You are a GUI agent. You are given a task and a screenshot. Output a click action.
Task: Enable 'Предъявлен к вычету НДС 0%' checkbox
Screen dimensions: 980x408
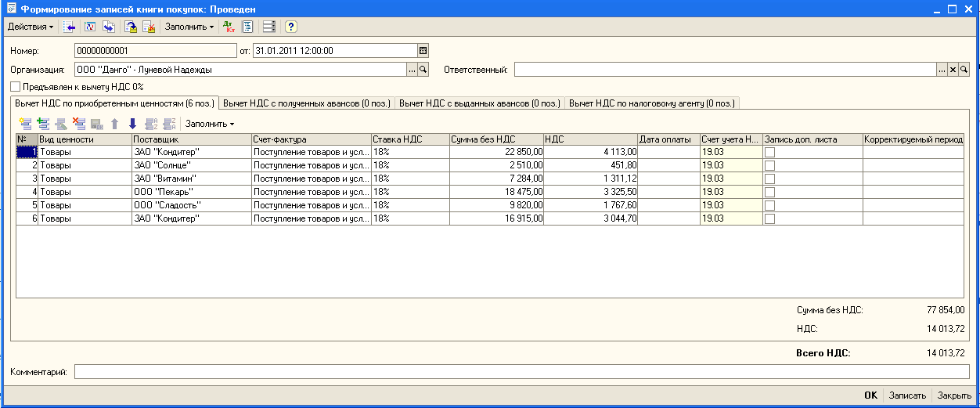tap(16, 87)
